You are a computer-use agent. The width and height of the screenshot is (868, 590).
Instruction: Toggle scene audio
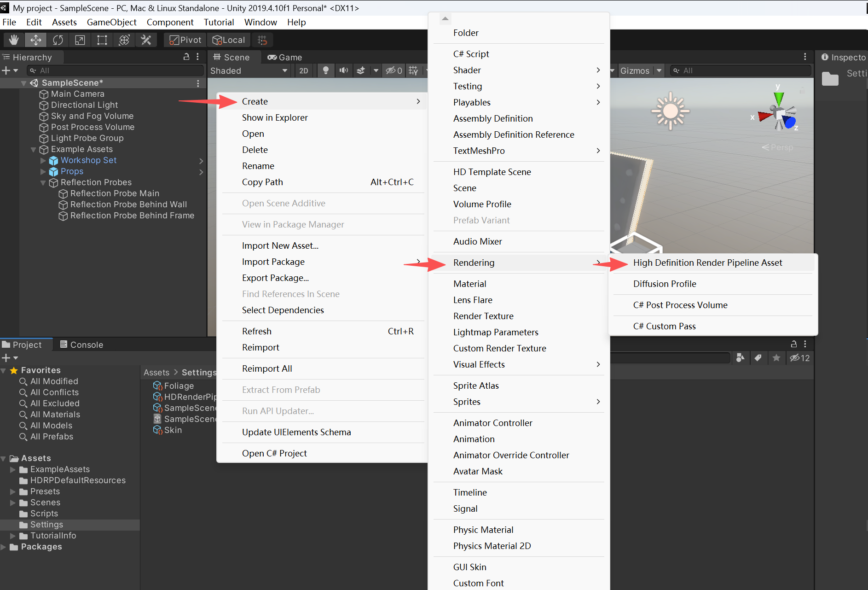pos(343,70)
